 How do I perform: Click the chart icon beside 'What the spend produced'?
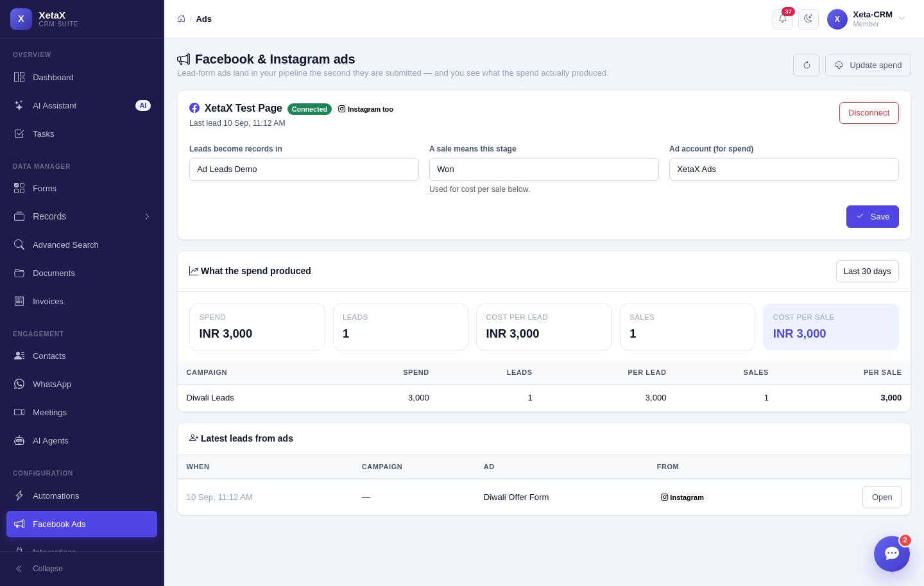(194, 271)
